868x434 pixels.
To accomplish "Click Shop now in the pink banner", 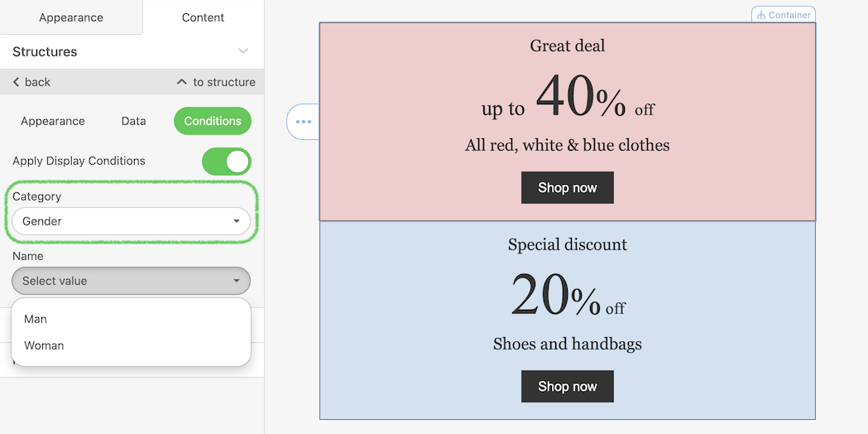I will 567,188.
